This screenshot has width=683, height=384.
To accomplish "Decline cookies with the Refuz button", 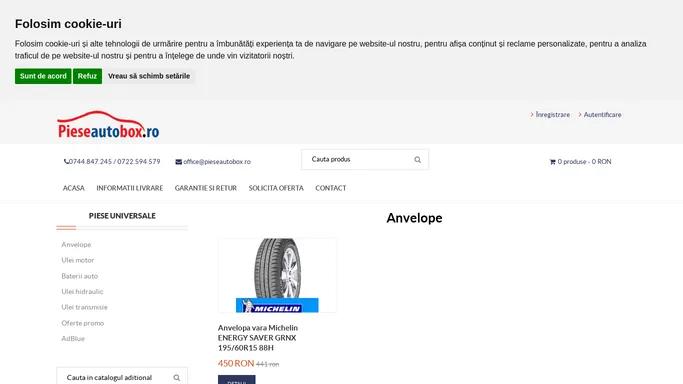I will click(x=88, y=76).
